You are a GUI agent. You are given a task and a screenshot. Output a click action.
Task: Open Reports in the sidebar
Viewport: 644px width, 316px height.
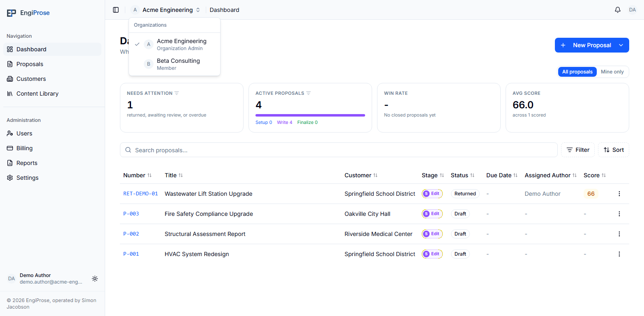pos(52,163)
